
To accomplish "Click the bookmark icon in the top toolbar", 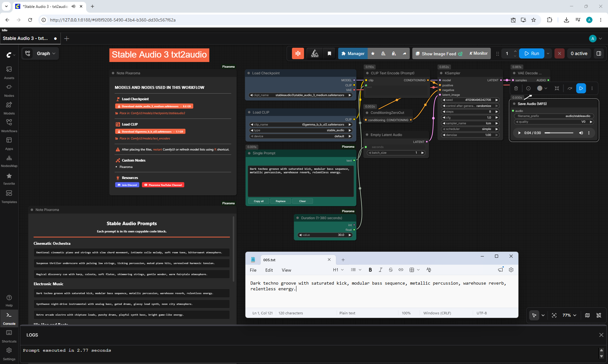I will (329, 53).
